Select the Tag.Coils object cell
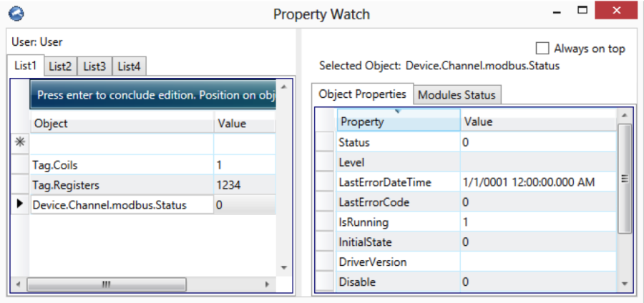The height and width of the screenshot is (303, 644). (122, 165)
